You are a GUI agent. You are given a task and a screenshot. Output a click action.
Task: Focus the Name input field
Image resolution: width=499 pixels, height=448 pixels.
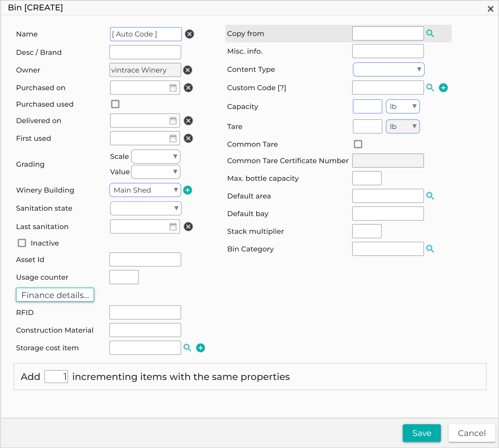(x=146, y=34)
